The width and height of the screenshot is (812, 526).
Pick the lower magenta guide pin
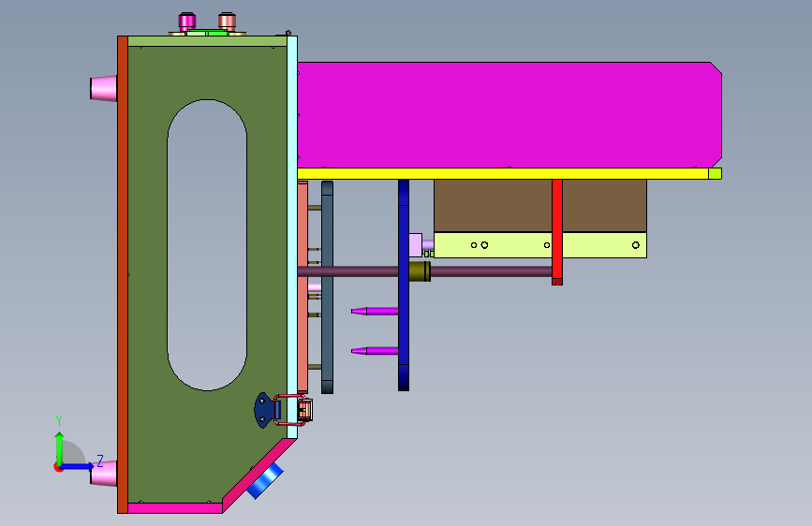(x=375, y=351)
